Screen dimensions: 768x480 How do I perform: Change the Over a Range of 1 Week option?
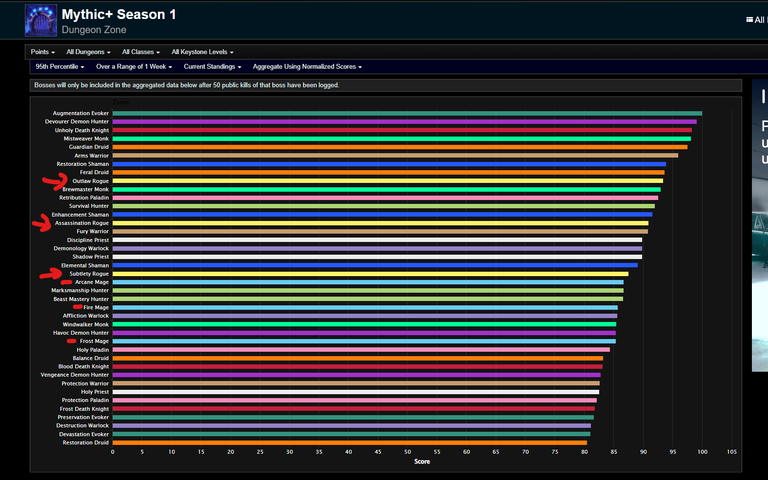[134, 67]
